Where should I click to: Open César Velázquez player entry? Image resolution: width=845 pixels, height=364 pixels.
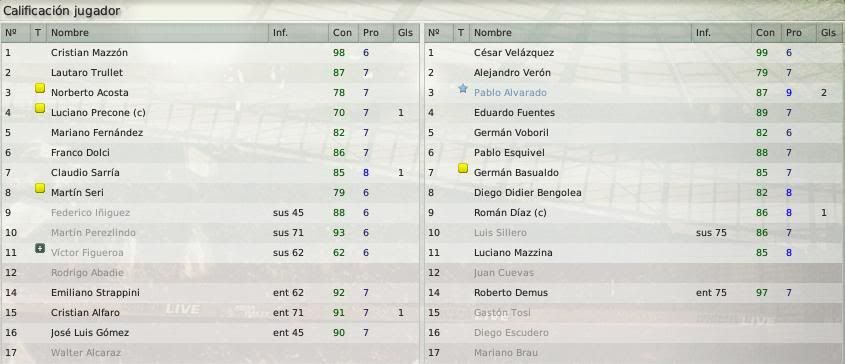click(514, 53)
